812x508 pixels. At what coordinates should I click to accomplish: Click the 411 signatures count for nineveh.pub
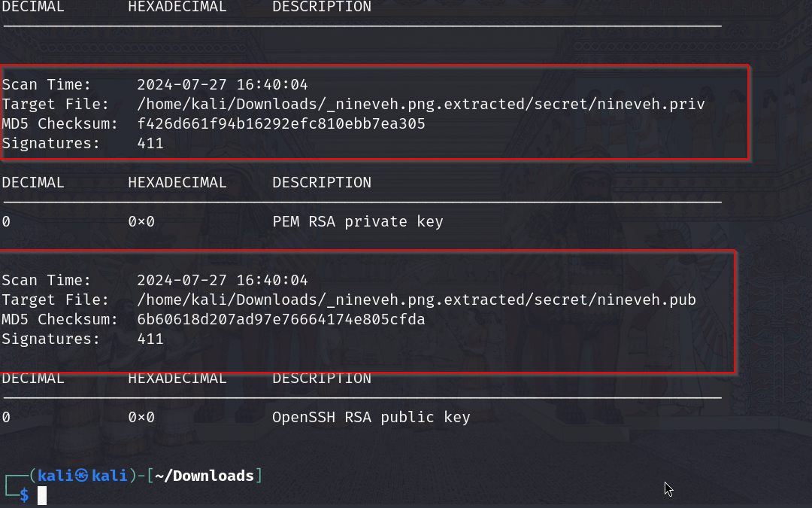click(150, 339)
